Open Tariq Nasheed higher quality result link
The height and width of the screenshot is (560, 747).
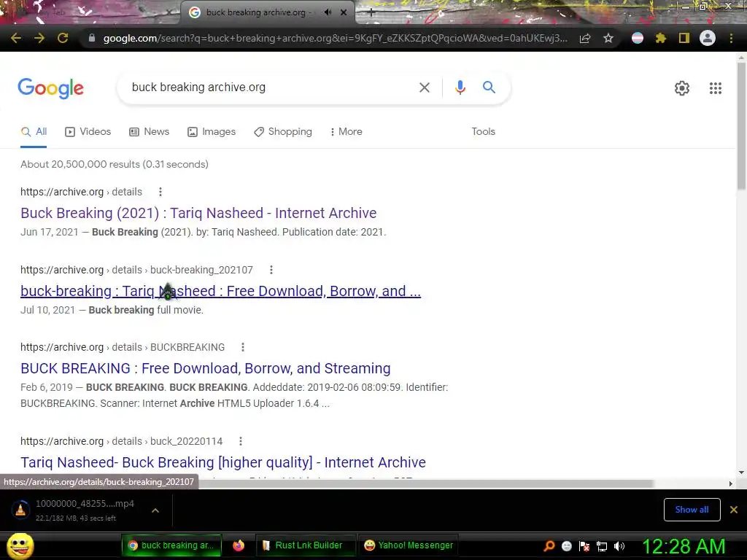coord(223,462)
